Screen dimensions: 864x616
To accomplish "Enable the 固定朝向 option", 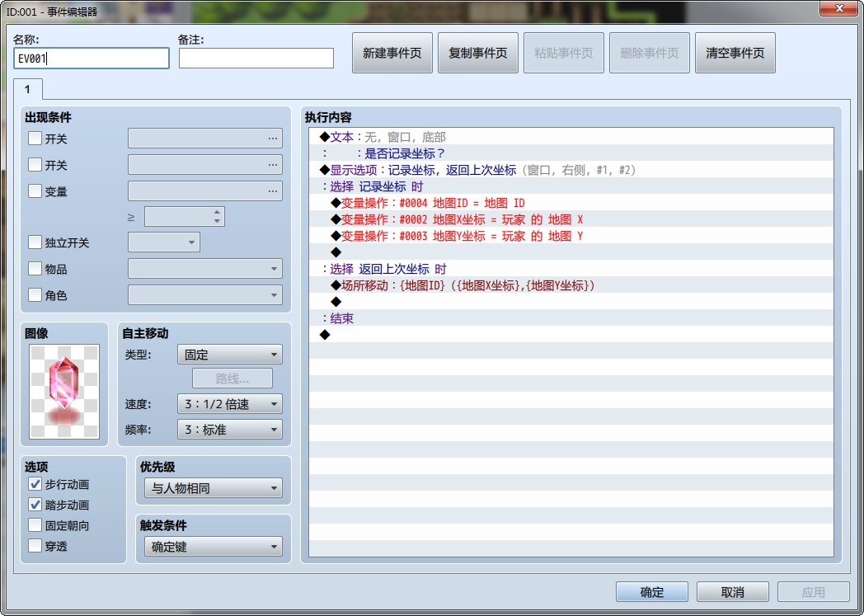I will (35, 525).
